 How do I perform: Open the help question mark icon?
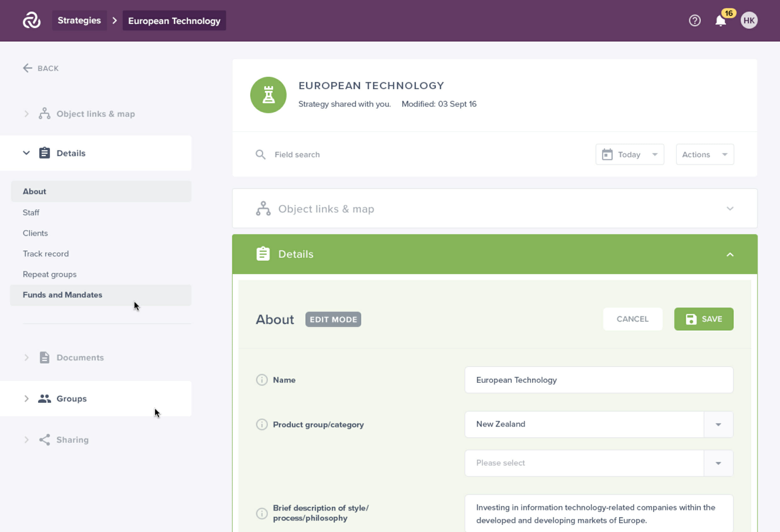(694, 20)
